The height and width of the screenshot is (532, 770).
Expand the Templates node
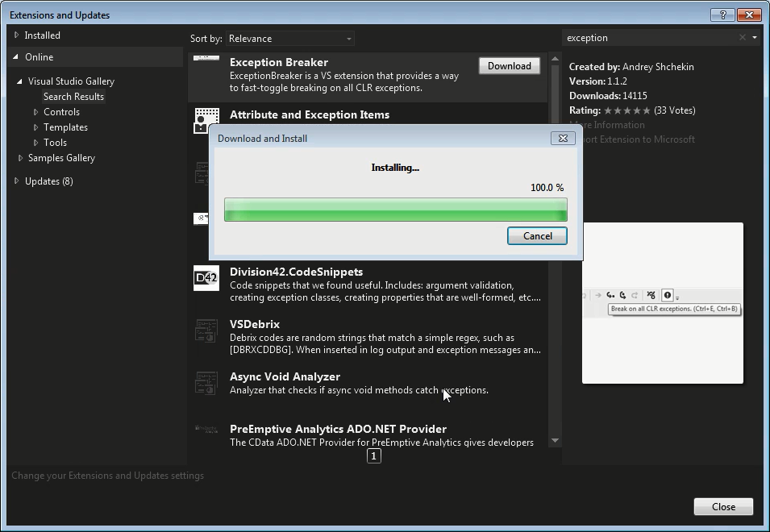coord(35,127)
